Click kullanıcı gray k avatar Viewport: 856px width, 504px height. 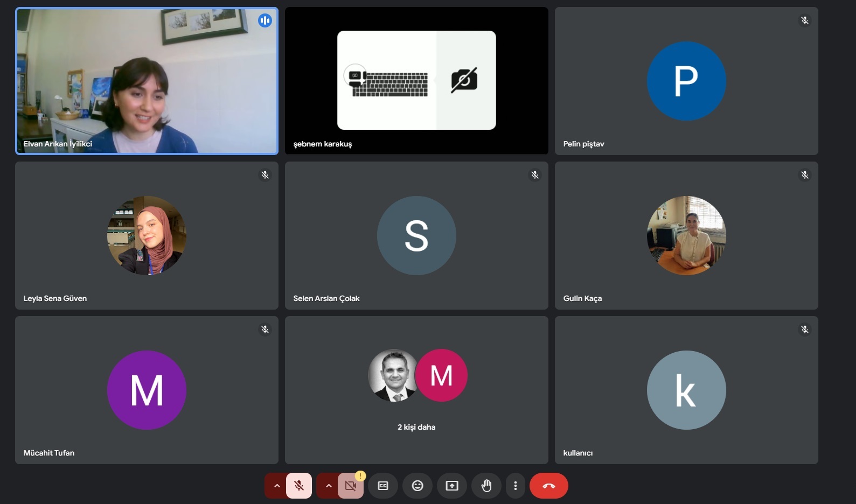coord(686,390)
